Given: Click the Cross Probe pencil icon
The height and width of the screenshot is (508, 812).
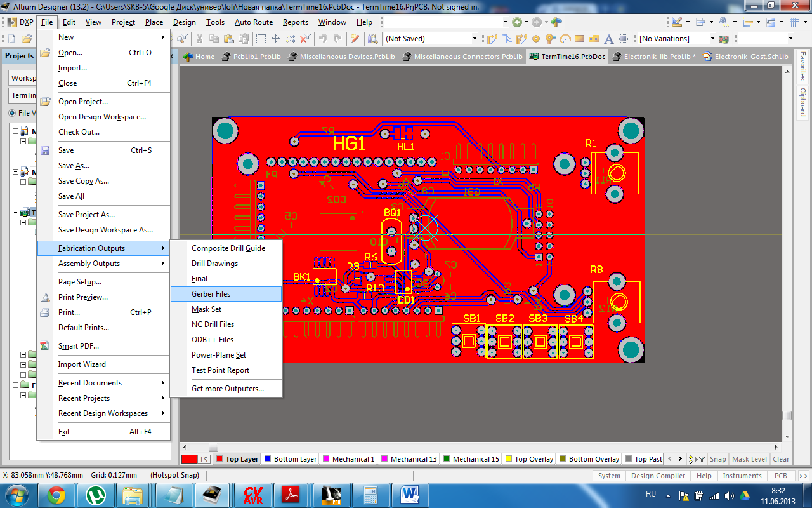Looking at the screenshot, I should [x=355, y=39].
